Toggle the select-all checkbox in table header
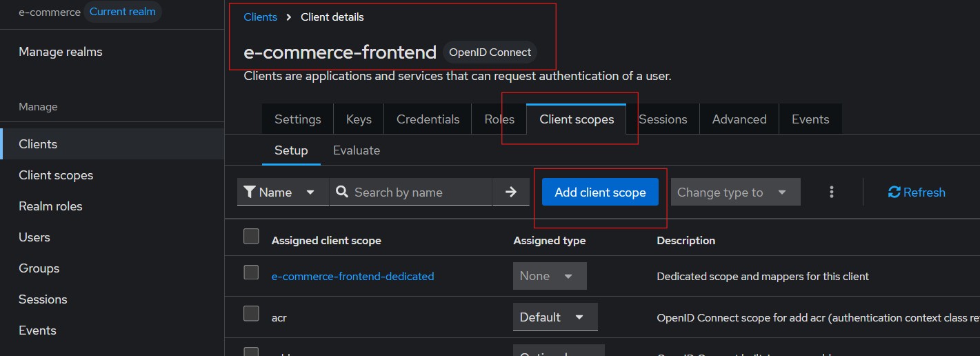 coord(251,237)
